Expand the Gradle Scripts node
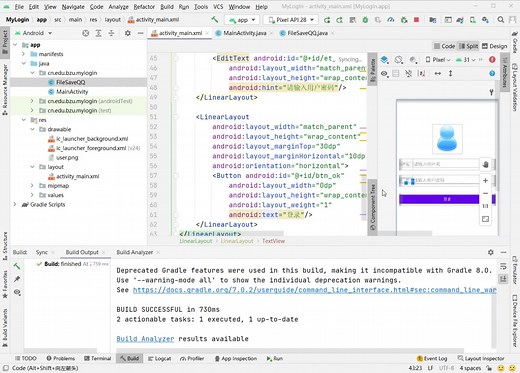The width and height of the screenshot is (520, 373). click(x=15, y=204)
